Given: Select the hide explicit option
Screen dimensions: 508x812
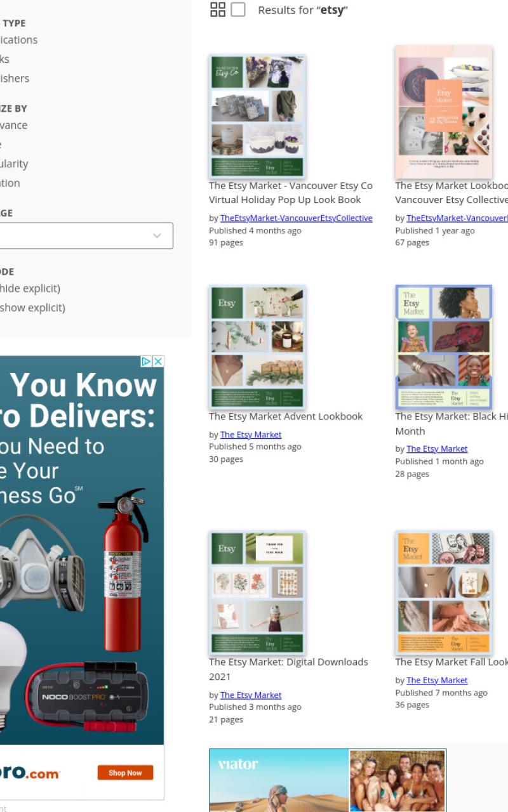Looking at the screenshot, I should 30,288.
